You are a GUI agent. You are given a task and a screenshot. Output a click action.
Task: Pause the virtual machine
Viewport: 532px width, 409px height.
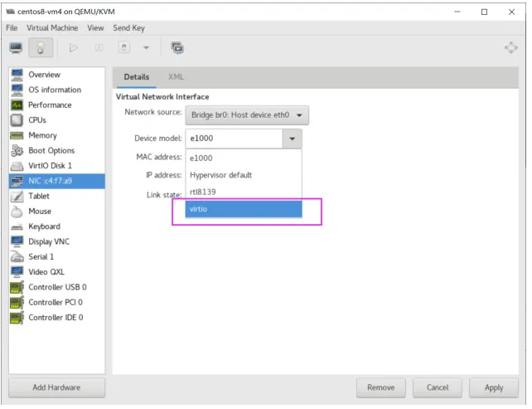click(99, 48)
